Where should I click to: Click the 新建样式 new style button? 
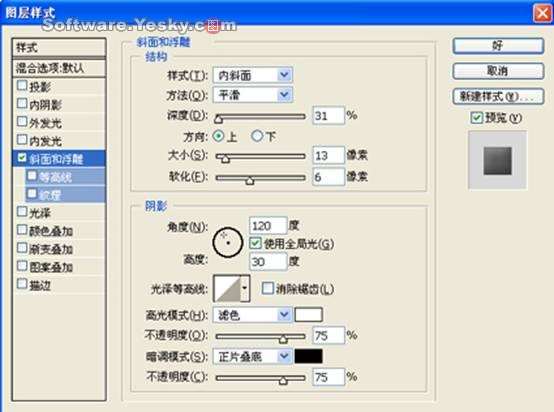click(x=498, y=96)
